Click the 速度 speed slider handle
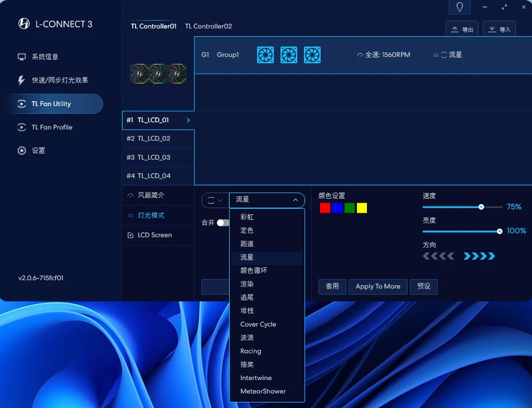The width and height of the screenshot is (532, 408). pos(481,207)
